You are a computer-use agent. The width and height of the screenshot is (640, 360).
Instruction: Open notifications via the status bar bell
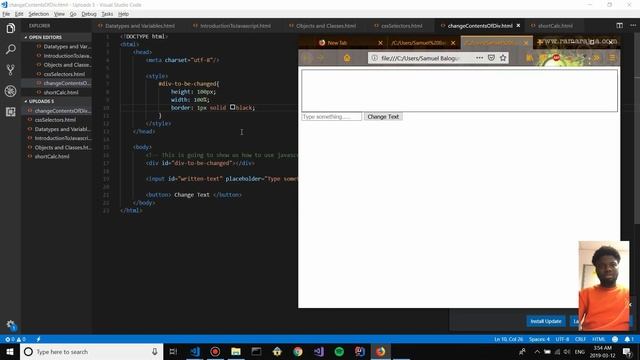[x=629, y=339]
